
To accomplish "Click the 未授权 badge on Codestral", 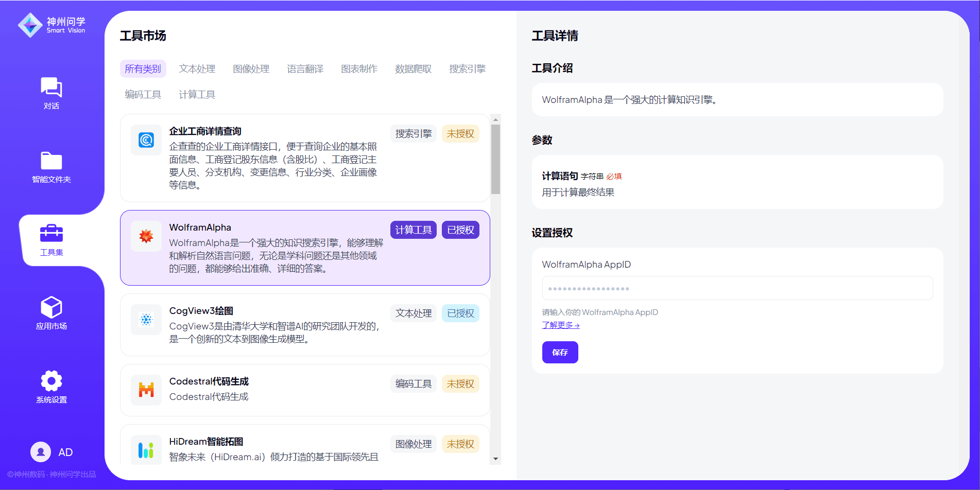I will 460,384.
